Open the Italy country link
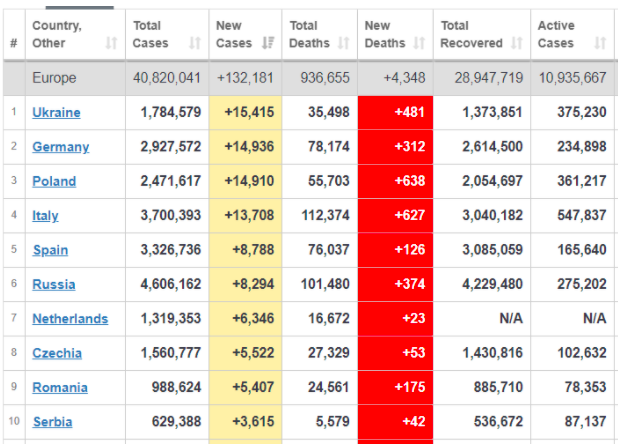 point(45,215)
